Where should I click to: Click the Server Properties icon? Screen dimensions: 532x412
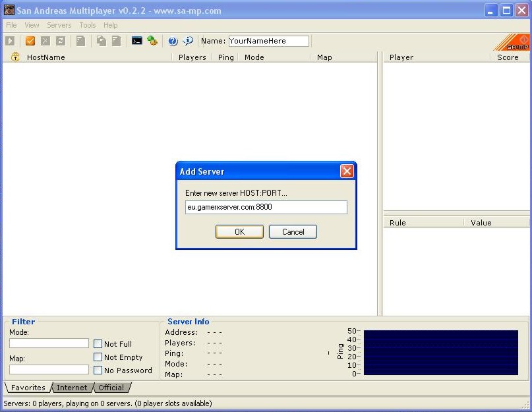pos(117,41)
